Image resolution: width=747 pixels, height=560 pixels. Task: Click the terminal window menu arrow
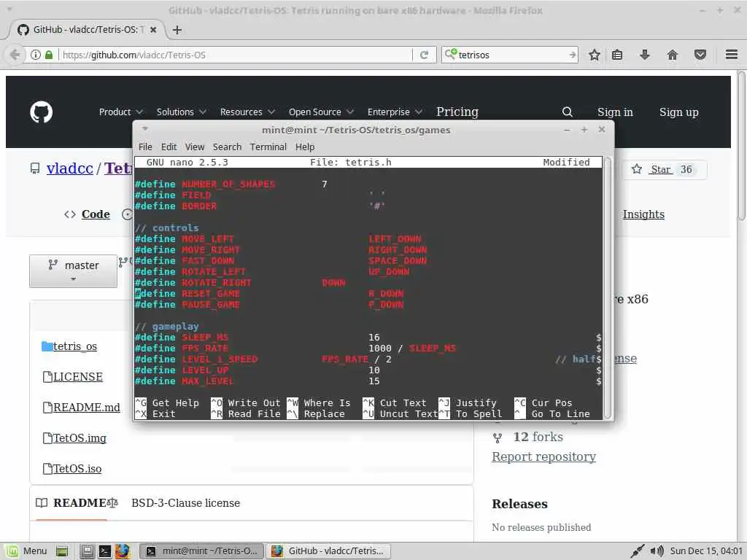coord(145,128)
